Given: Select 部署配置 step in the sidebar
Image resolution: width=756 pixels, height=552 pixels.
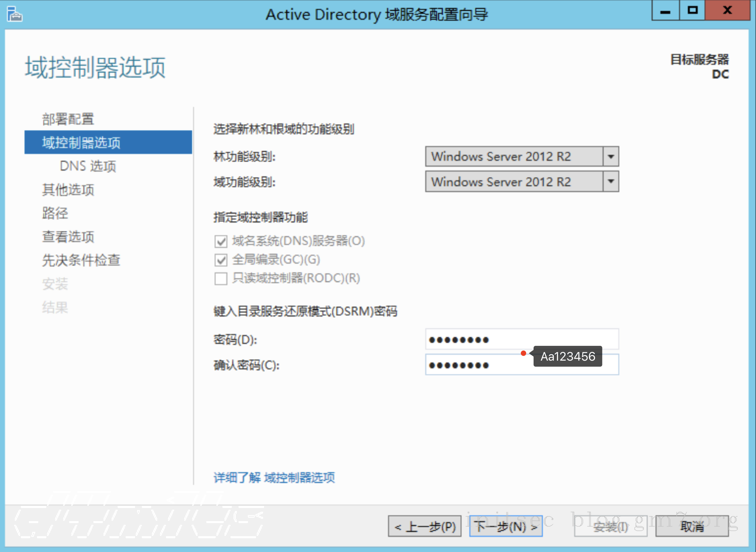Looking at the screenshot, I should click(68, 119).
